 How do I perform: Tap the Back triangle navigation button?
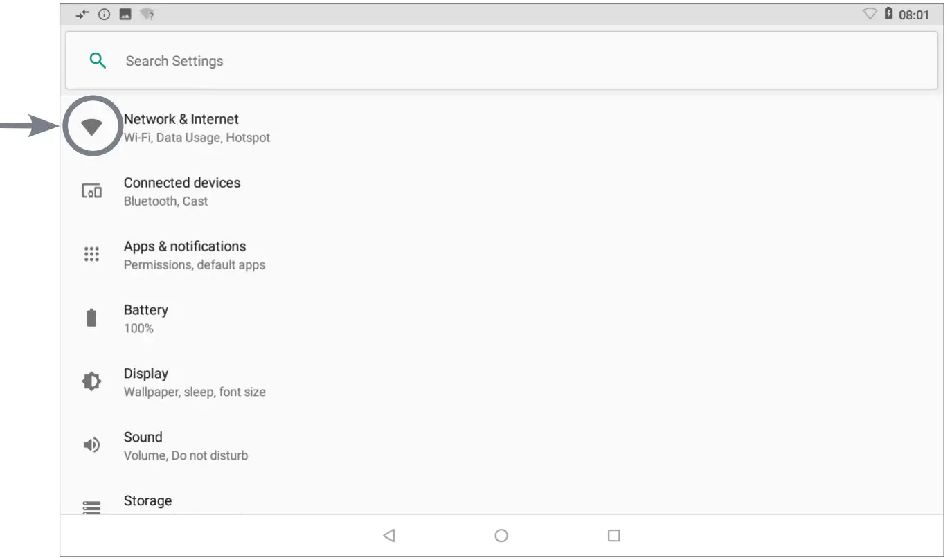click(388, 535)
